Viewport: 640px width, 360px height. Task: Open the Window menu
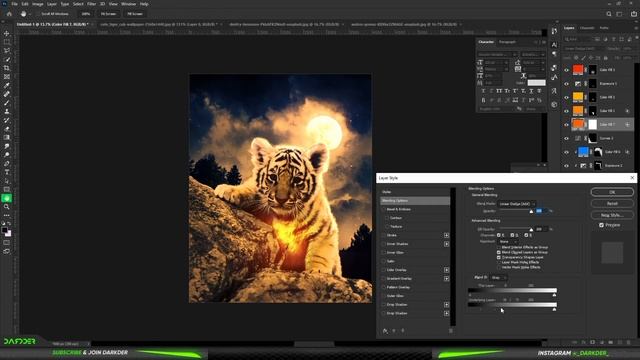pos(128,4)
